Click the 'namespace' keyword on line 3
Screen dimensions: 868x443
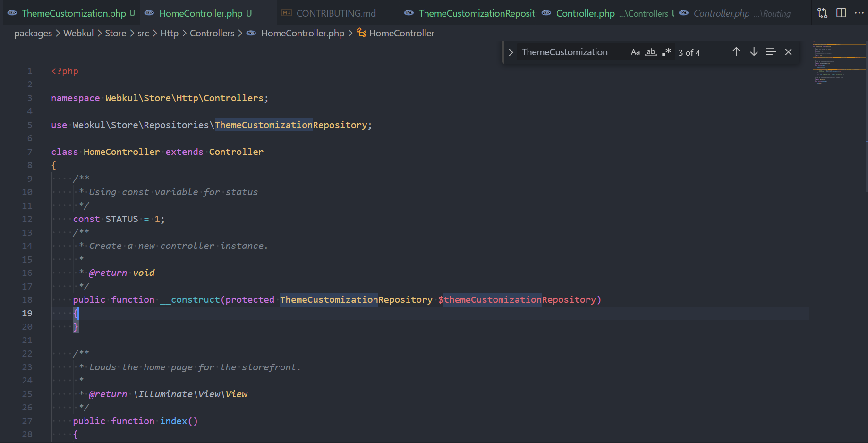[x=76, y=98]
